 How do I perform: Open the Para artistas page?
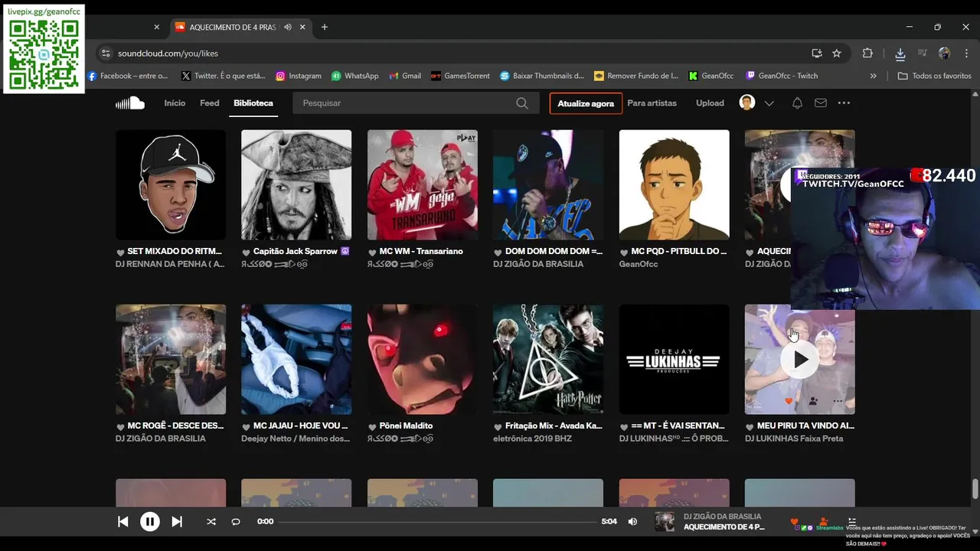tap(652, 103)
